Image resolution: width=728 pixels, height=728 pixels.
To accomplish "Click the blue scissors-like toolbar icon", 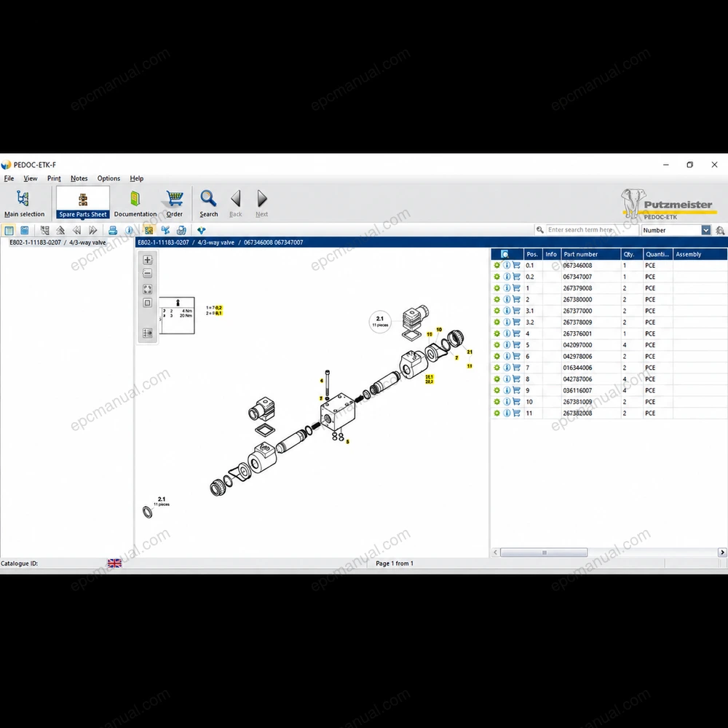I will (x=165, y=230).
